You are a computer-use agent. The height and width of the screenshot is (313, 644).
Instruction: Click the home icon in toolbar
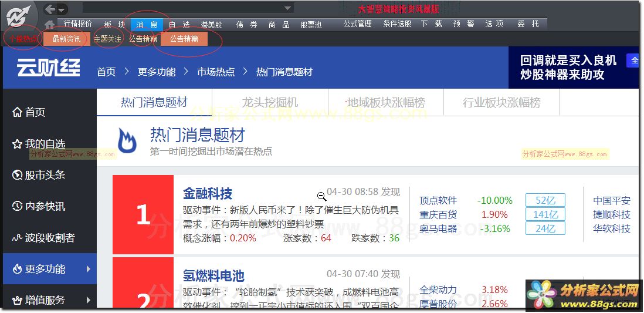pyautogui.click(x=49, y=25)
